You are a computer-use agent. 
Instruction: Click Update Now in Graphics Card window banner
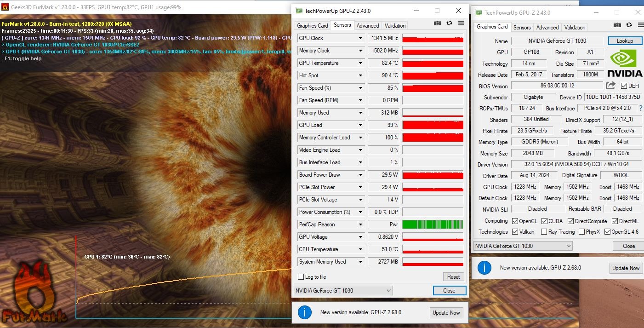(x=626, y=268)
